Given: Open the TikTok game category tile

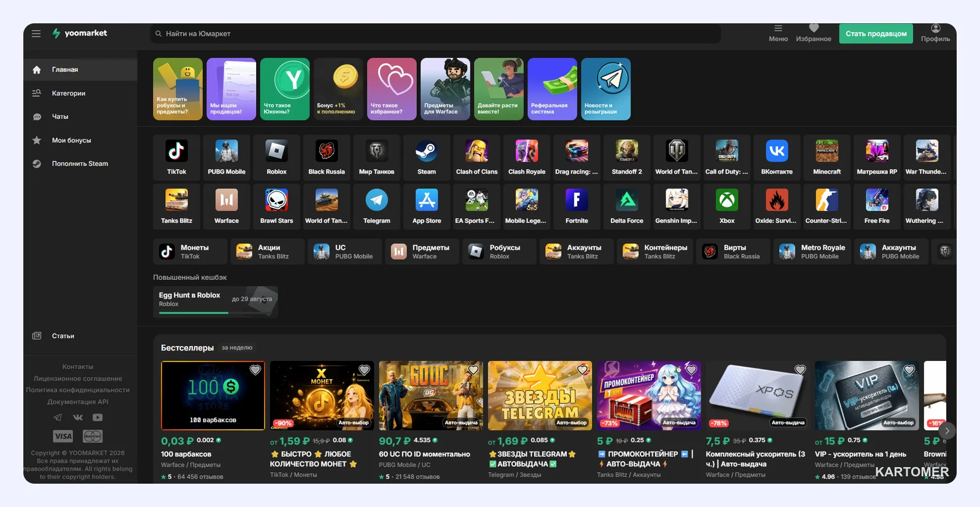Looking at the screenshot, I should tap(177, 157).
